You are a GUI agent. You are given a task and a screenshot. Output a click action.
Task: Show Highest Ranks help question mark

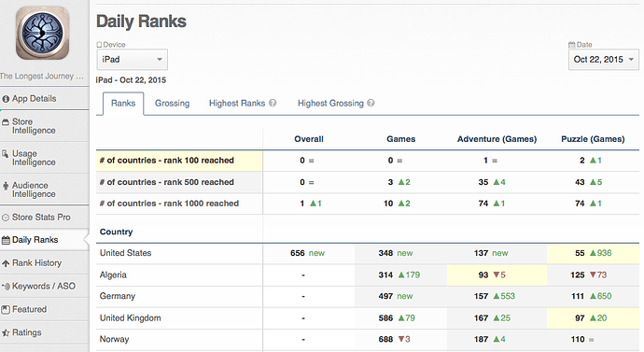pos(273,103)
